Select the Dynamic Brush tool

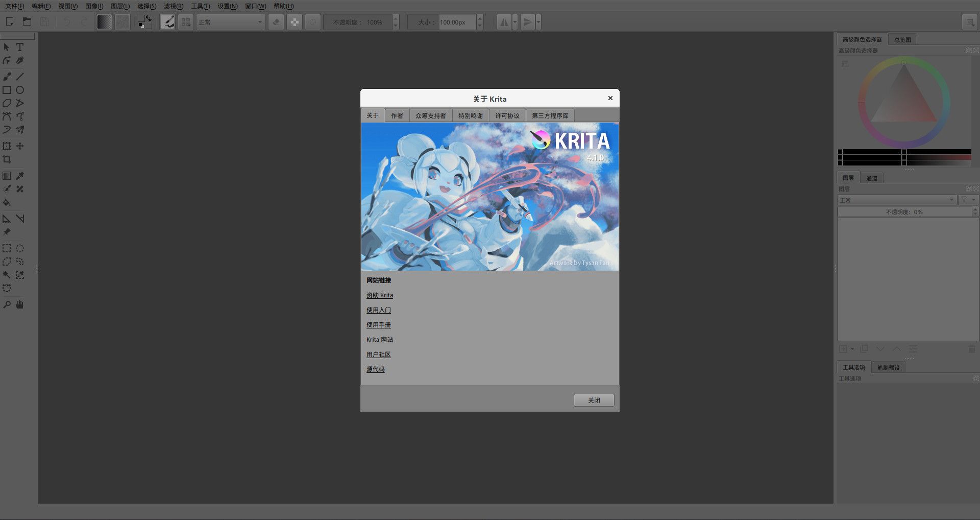tap(7, 130)
